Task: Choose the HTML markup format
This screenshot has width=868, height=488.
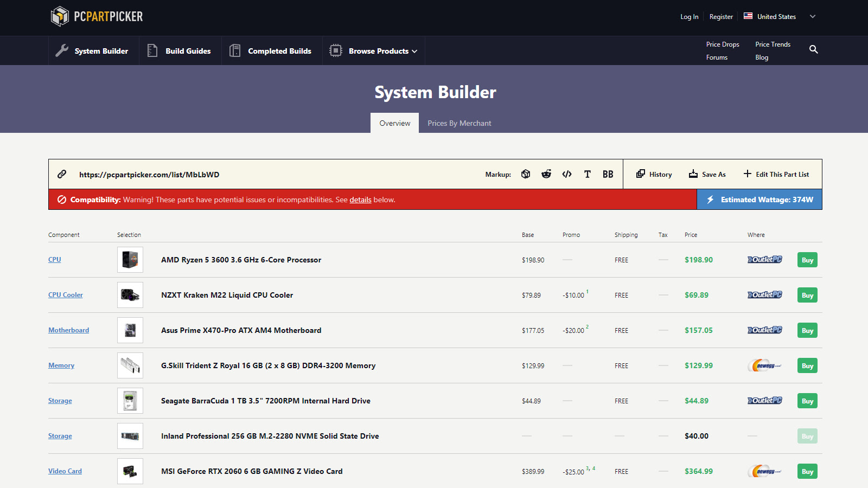Action: click(x=567, y=174)
